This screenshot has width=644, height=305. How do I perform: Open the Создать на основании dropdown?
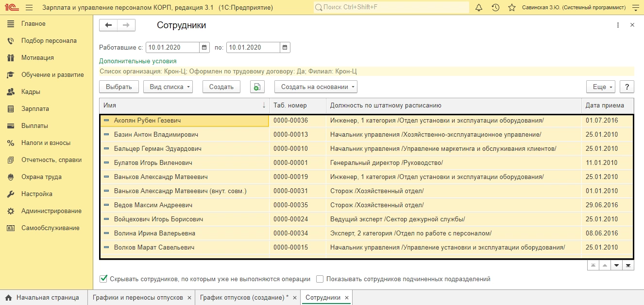coord(315,87)
